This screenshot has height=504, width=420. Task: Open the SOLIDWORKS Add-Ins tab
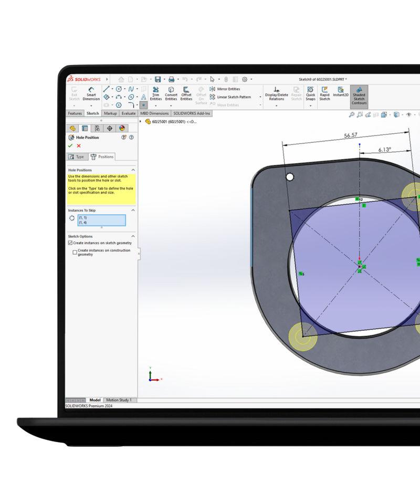[192, 113]
